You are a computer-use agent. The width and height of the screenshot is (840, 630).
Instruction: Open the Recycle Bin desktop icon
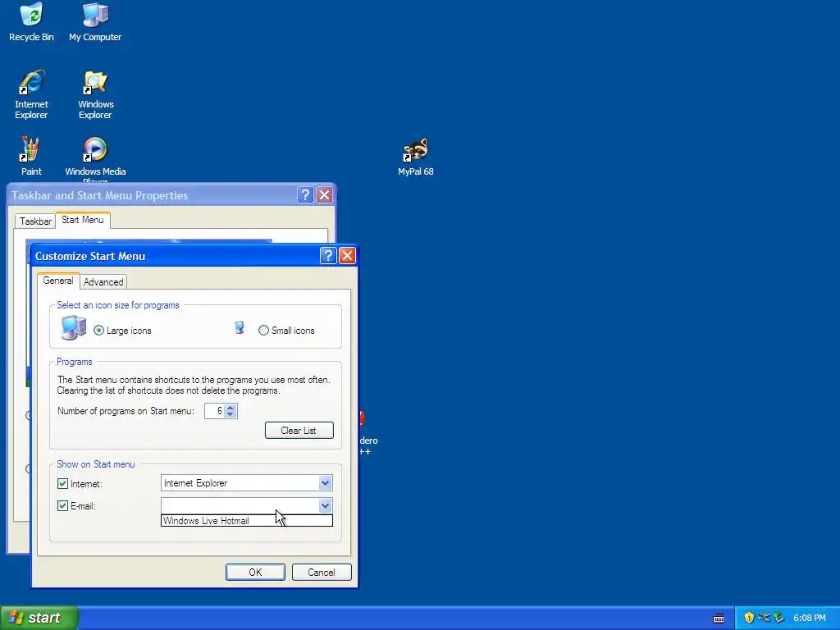coord(31,22)
